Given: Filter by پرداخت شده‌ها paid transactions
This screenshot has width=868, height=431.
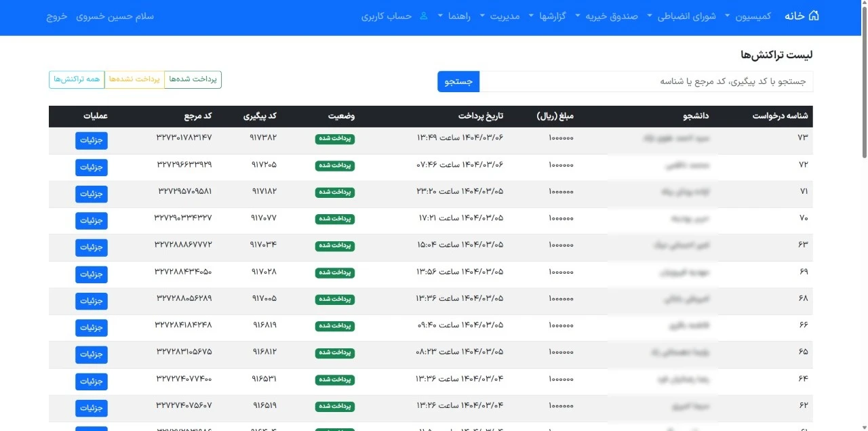Looking at the screenshot, I should 193,79.
